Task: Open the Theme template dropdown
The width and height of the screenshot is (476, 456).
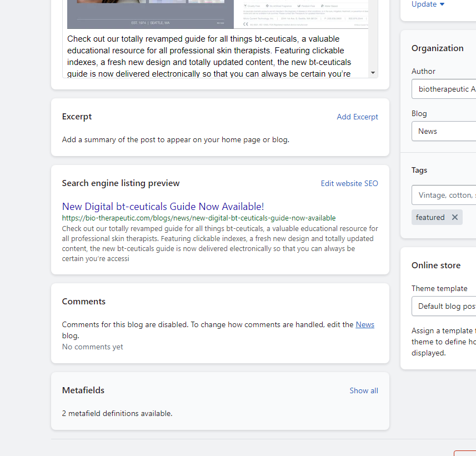Action: [x=444, y=306]
